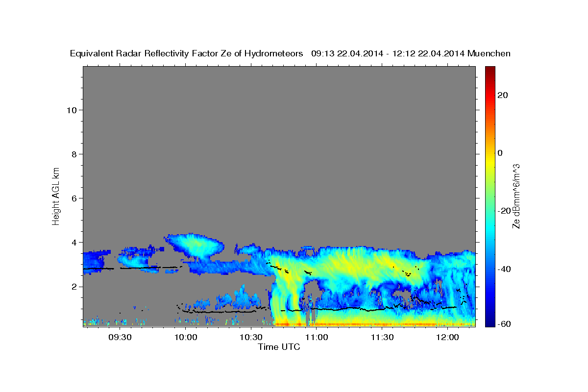This screenshot has width=588, height=392.
Task: Click the height tick label '4'
Action: click(74, 243)
